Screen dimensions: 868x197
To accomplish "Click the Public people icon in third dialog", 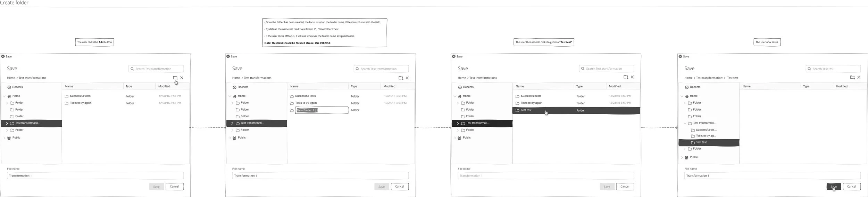I will (459, 138).
